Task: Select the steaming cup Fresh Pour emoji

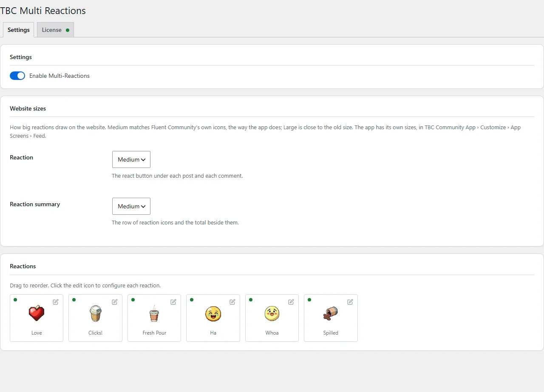Action: (x=154, y=314)
